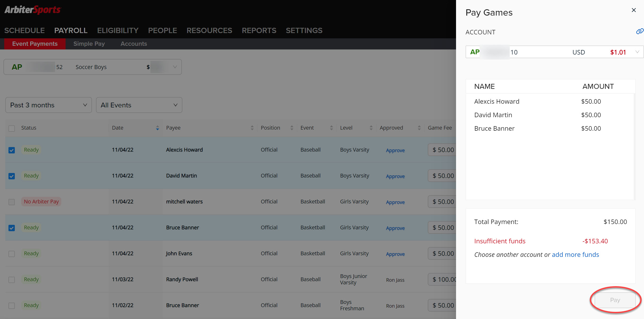
Task: Uncheck the Alexcis Howard row checkbox
Action: pyautogui.click(x=12, y=150)
